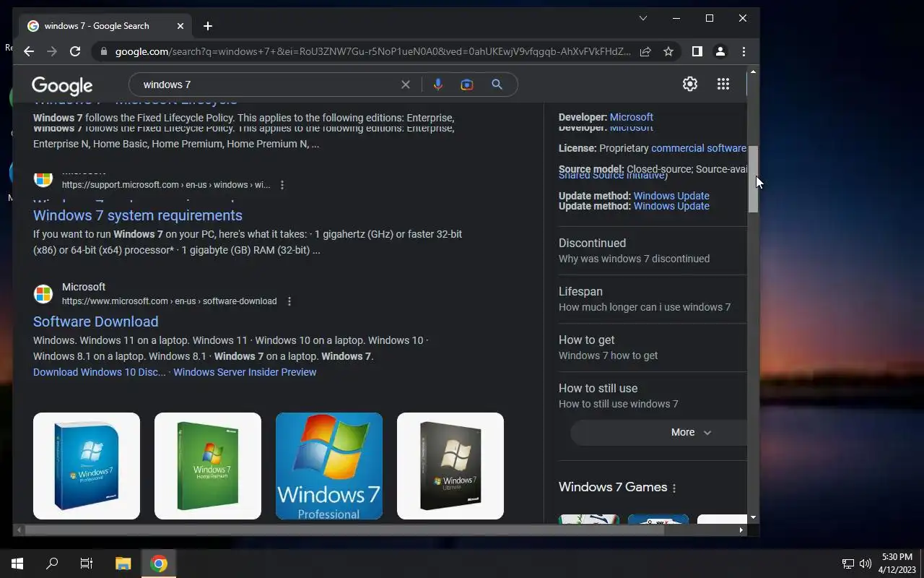Start a voice search with the microphone
This screenshot has width=924, height=578.
click(437, 85)
